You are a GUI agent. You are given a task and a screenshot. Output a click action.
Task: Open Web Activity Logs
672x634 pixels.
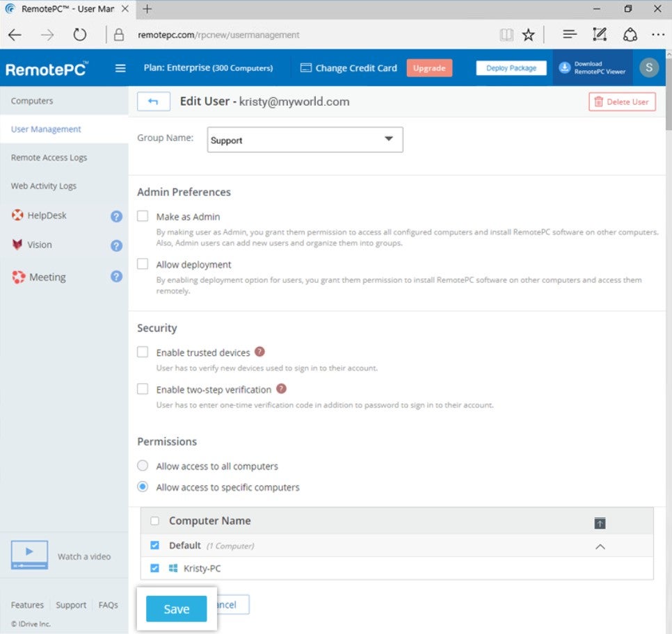(44, 186)
